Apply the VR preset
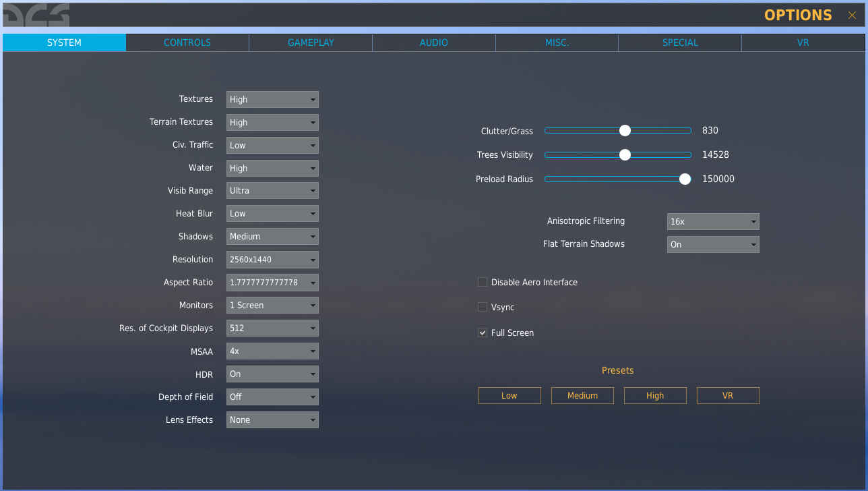The width and height of the screenshot is (868, 491). 728,396
